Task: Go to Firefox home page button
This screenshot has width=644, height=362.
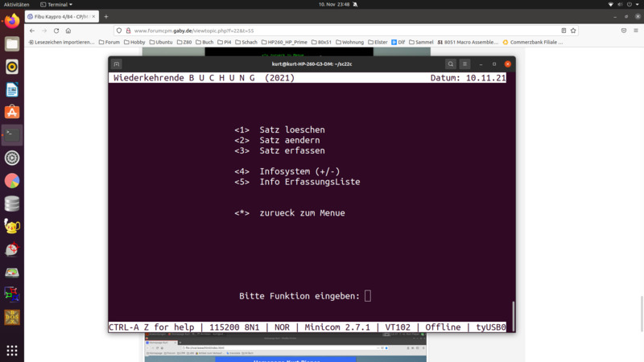Action: tap(68, 31)
